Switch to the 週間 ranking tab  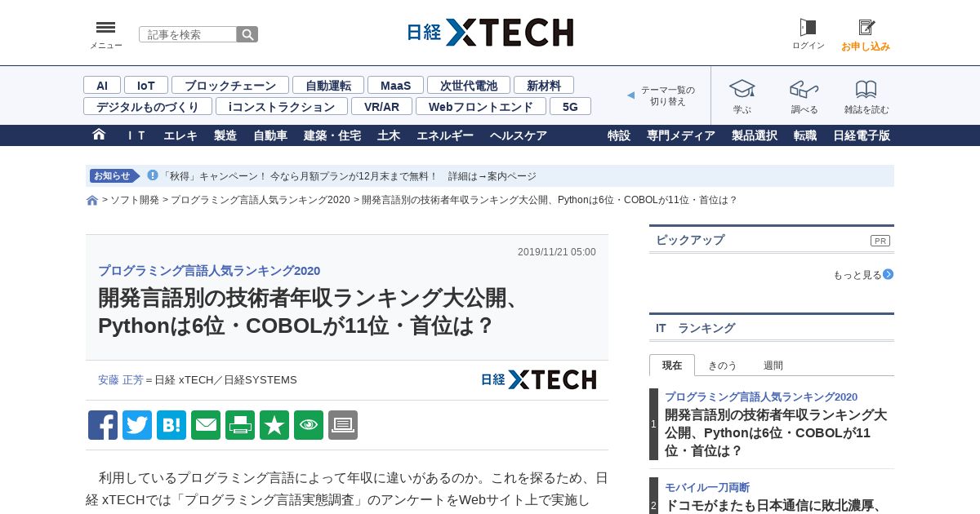tap(773, 366)
